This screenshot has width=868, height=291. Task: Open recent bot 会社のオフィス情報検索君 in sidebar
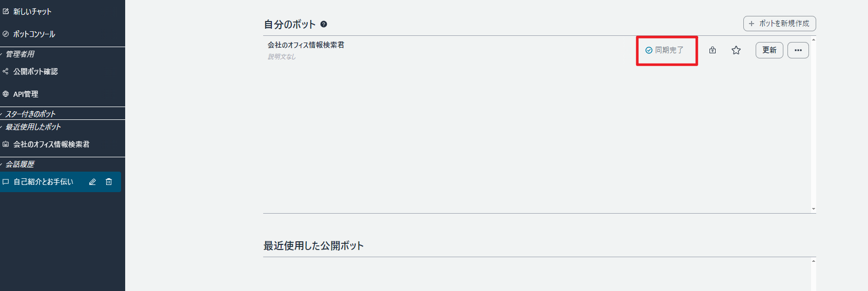coord(51,144)
